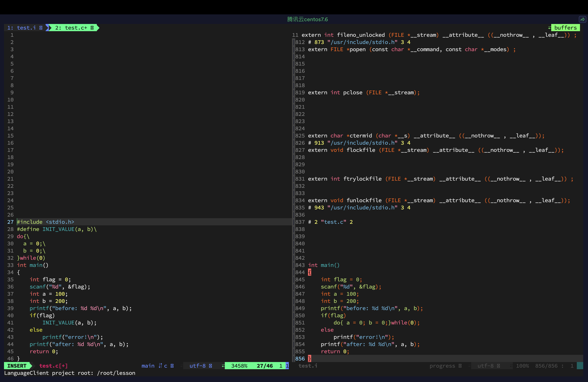The image size is (588, 382).
Task: Click the buffers label in tabline
Action: point(565,28)
